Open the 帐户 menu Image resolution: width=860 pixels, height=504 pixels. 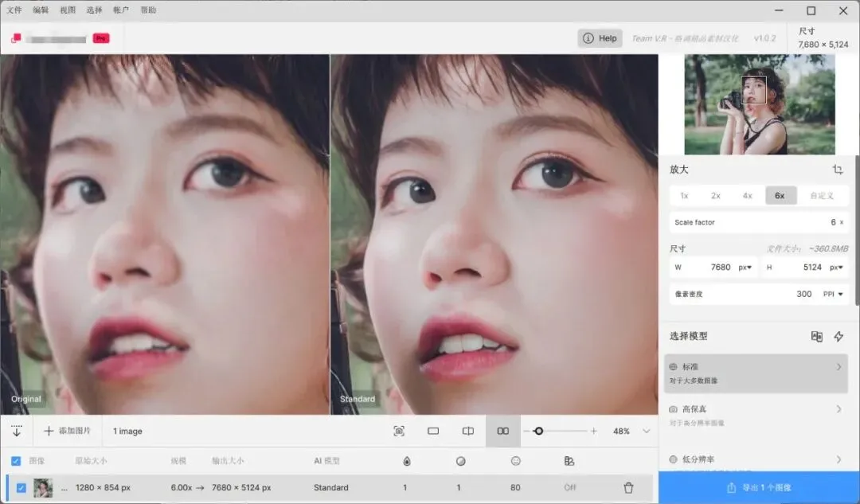[121, 10]
